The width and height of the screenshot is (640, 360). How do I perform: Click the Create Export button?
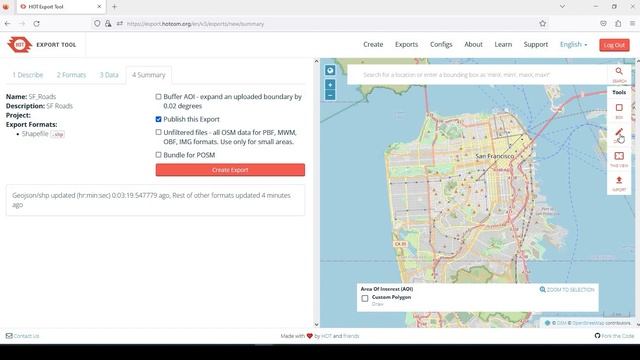click(x=230, y=170)
